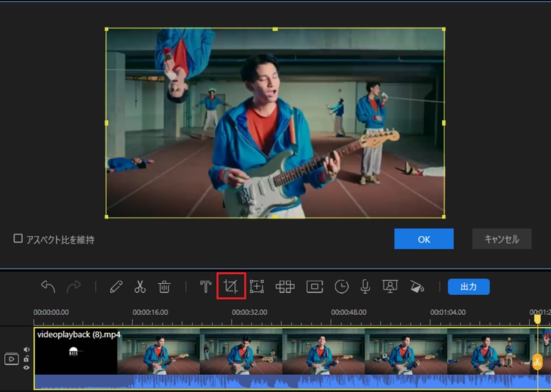
Task: Click the scissors split icon in toolbar
Action: tap(140, 287)
